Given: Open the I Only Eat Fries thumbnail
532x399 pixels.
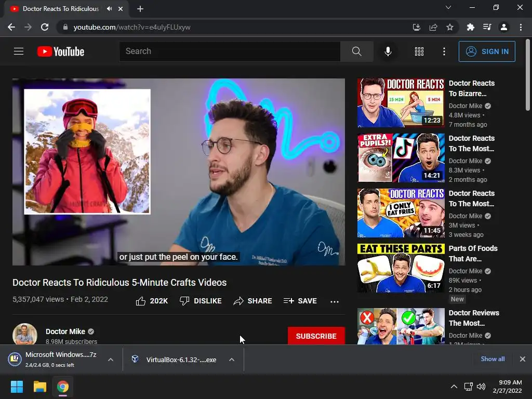Looking at the screenshot, I should (x=401, y=212).
